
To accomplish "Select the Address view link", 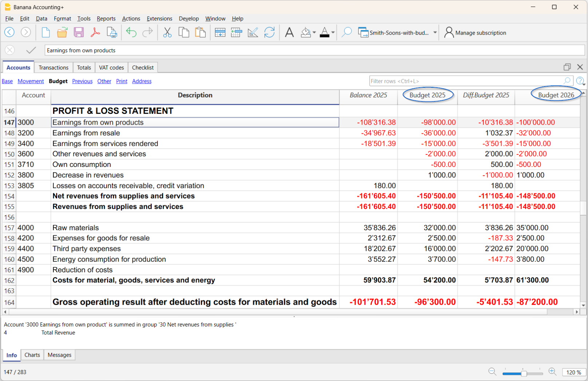I will click(x=142, y=81).
